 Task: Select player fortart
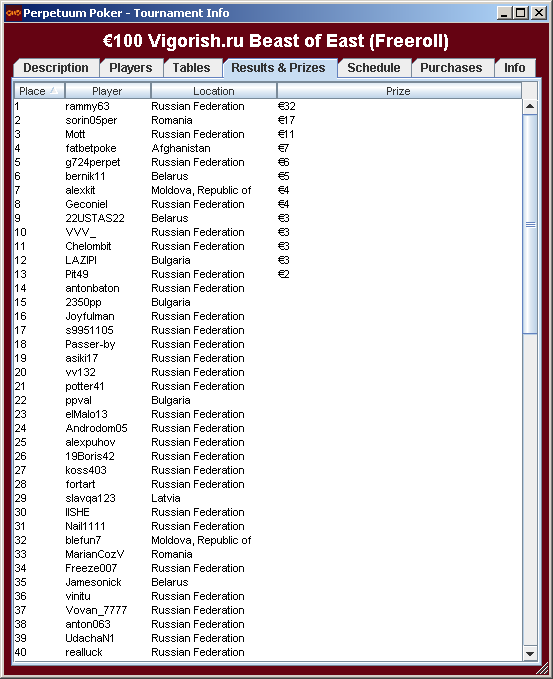coord(80,484)
